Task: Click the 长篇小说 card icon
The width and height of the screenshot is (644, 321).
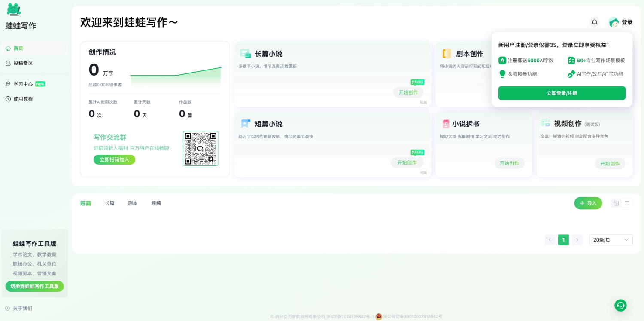Action: (x=245, y=54)
